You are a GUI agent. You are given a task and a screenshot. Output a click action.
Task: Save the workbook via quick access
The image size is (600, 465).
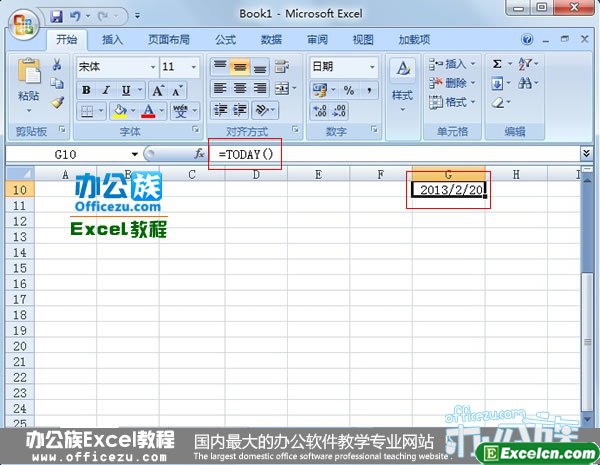tap(57, 16)
